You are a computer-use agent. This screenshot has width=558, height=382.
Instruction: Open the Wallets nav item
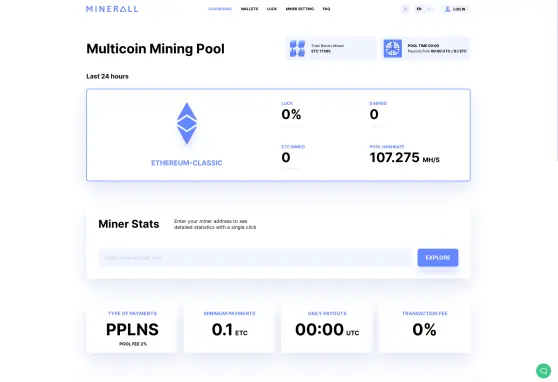tap(249, 9)
